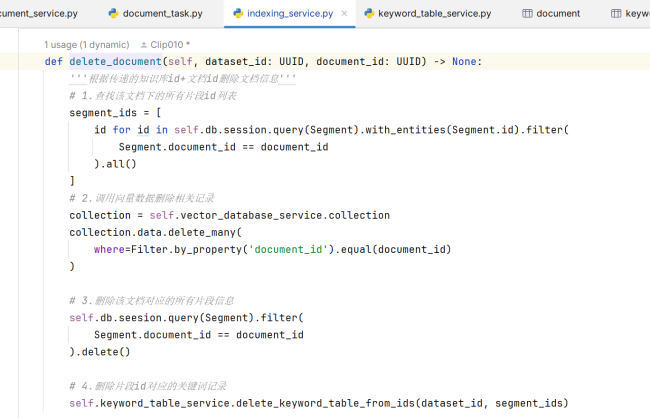Click table icon on document tab
650x419 pixels.
[527, 14]
